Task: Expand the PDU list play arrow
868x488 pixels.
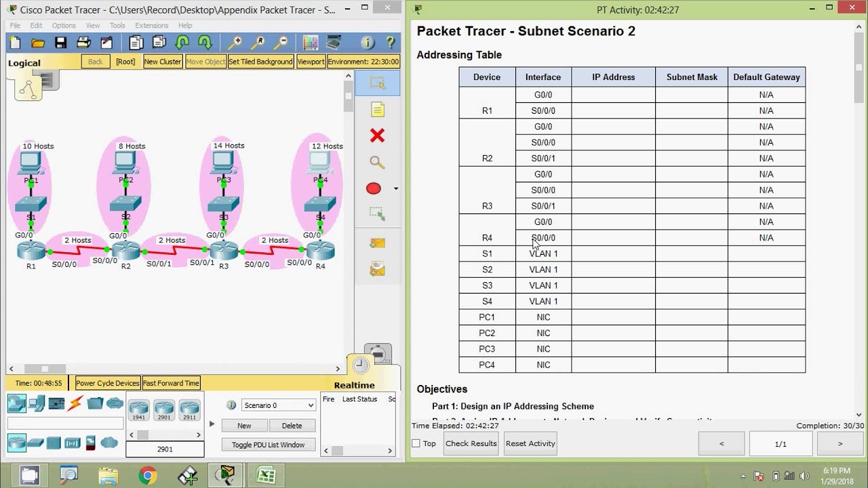Action: click(212, 424)
